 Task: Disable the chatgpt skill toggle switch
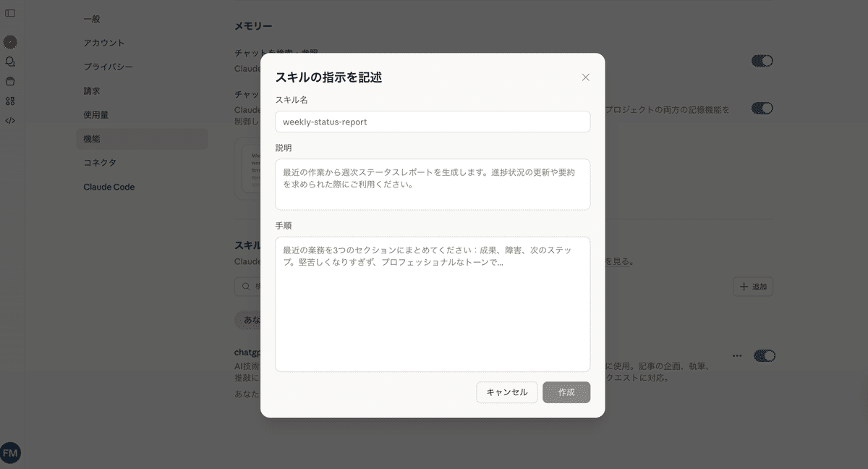point(764,356)
